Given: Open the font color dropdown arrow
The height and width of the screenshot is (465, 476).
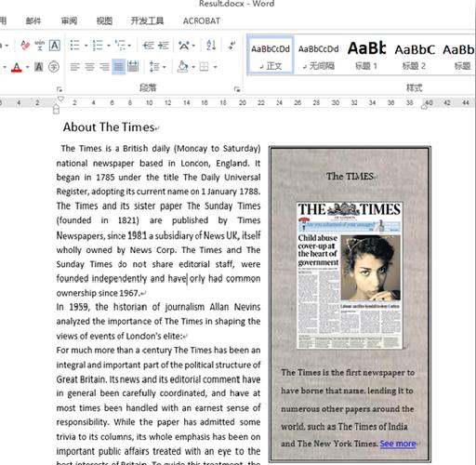Looking at the screenshot, I should coord(27,67).
